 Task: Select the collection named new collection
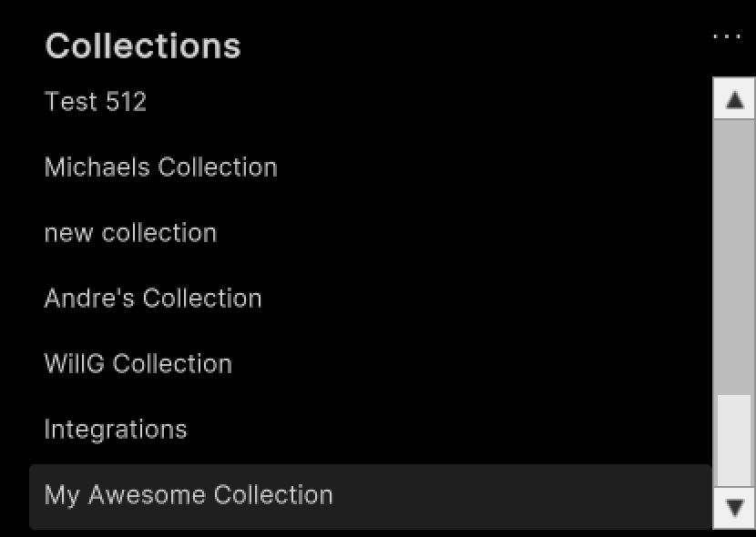[130, 232]
